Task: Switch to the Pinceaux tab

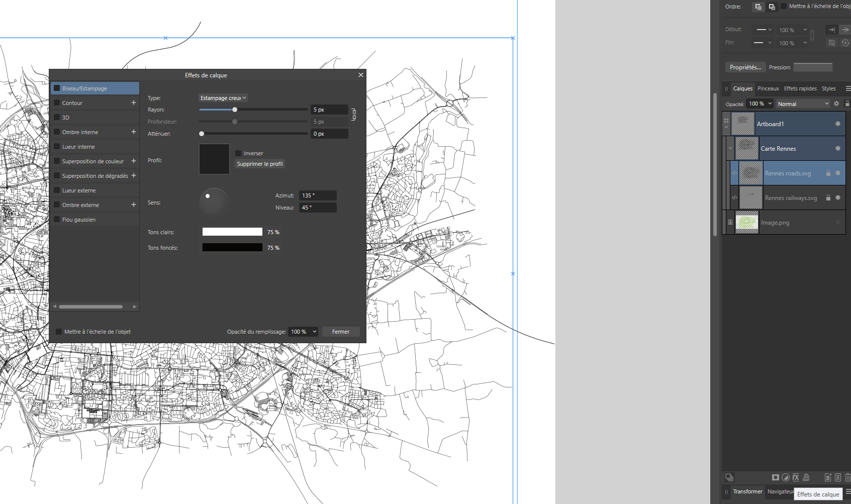Action: [x=768, y=88]
